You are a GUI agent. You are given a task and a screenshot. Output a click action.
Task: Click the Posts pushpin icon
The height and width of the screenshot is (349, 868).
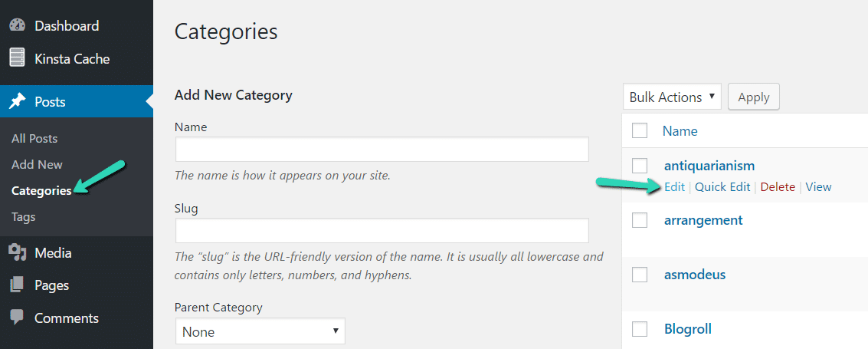(x=17, y=102)
